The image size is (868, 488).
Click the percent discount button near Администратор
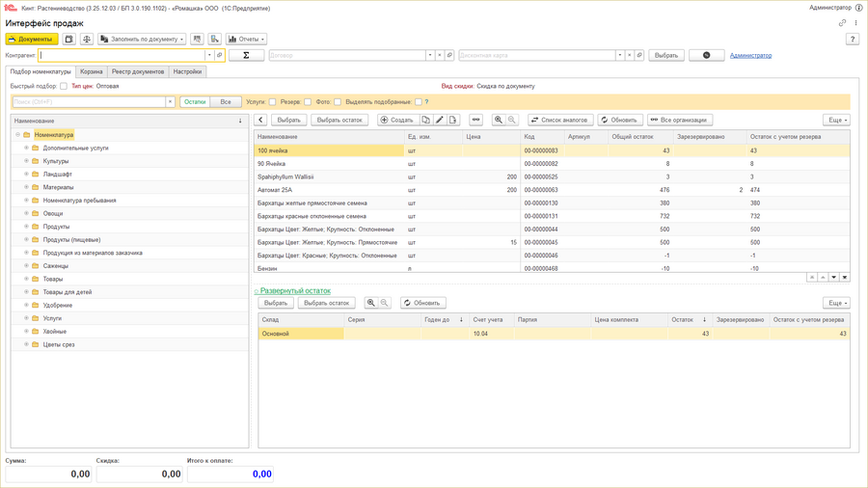tap(706, 55)
